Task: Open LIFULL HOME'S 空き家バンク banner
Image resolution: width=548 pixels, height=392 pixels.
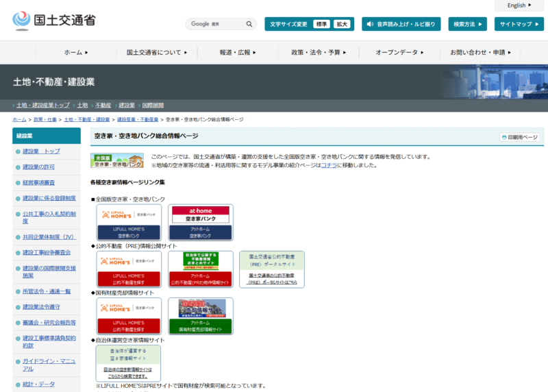Action: click(x=129, y=223)
